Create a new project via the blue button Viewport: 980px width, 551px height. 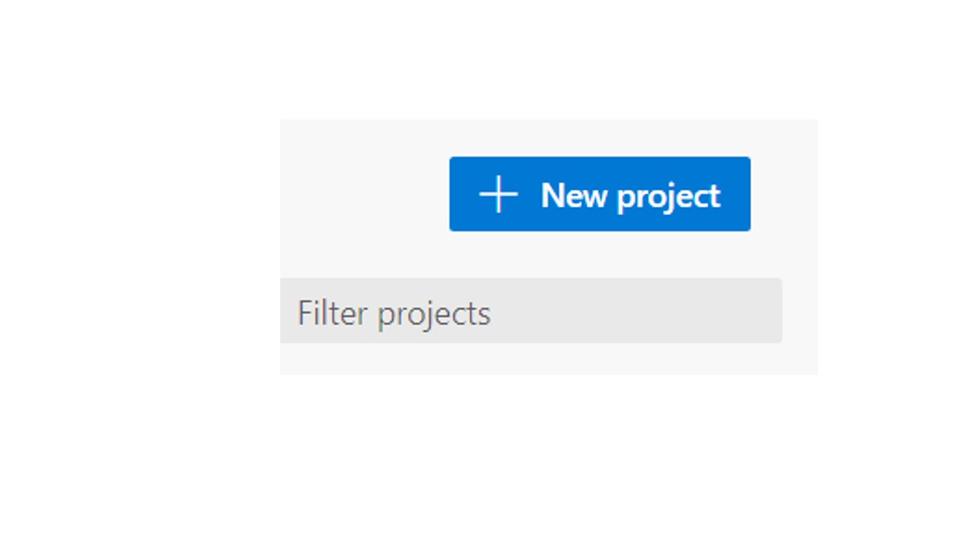point(599,194)
